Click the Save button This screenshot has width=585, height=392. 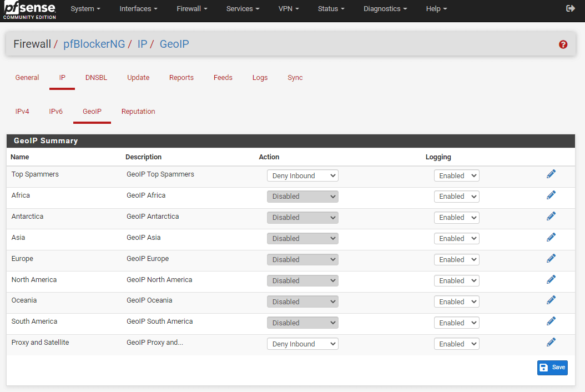click(x=552, y=368)
